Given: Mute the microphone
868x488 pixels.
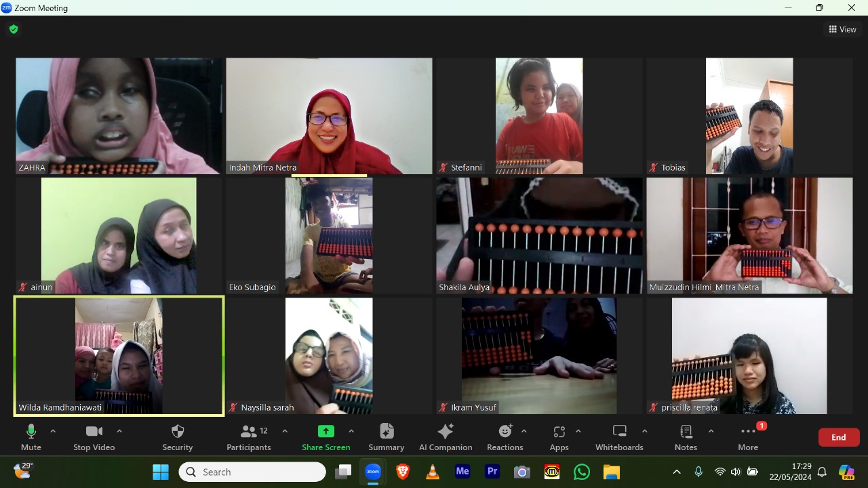Looking at the screenshot, I should pyautogui.click(x=31, y=437).
